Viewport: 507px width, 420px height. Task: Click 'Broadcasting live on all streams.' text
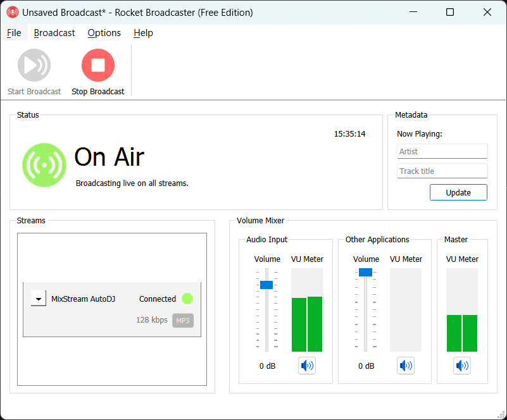click(x=132, y=183)
